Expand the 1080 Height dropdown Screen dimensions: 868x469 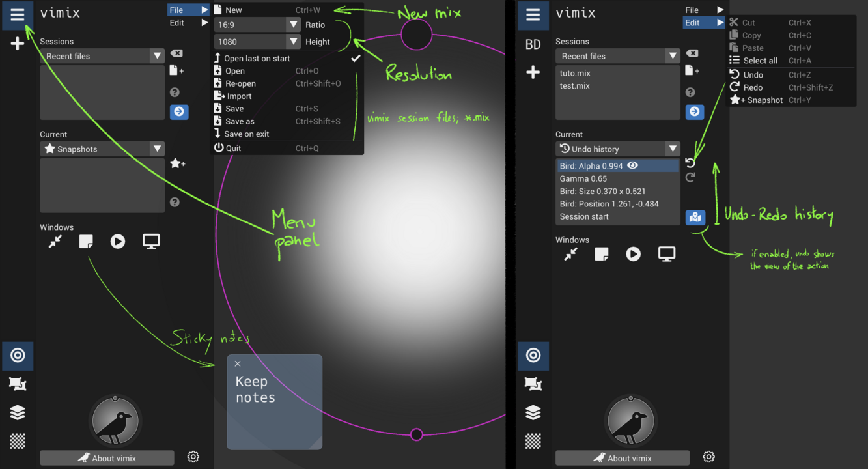tap(257, 42)
